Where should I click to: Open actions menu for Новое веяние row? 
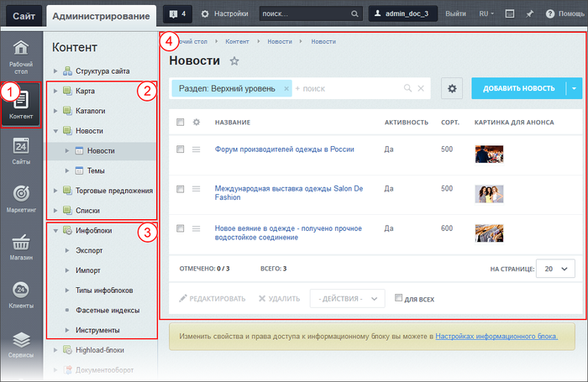point(196,228)
